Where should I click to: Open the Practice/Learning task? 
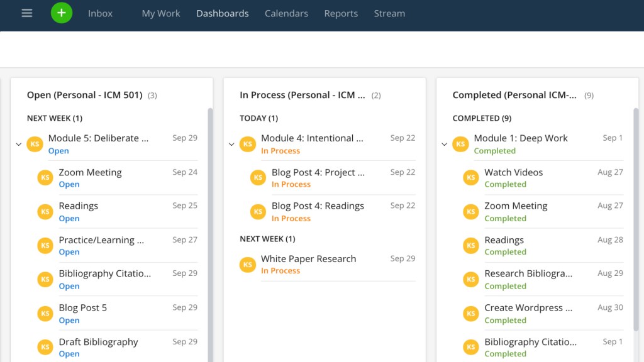(101, 240)
